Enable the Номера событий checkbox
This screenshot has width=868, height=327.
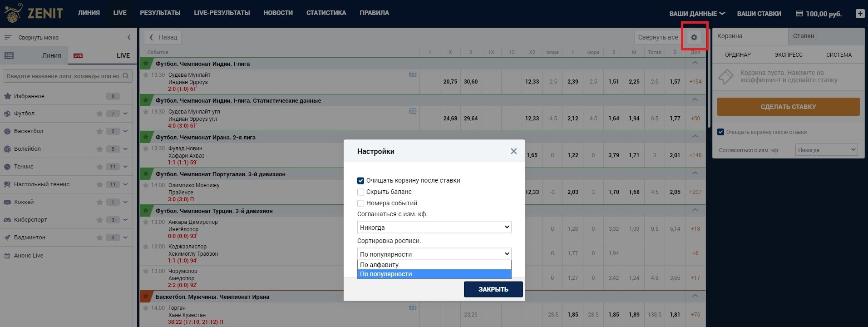coord(361,203)
